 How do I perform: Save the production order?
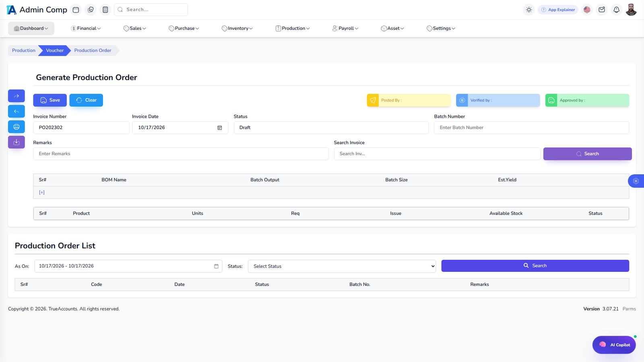50,100
